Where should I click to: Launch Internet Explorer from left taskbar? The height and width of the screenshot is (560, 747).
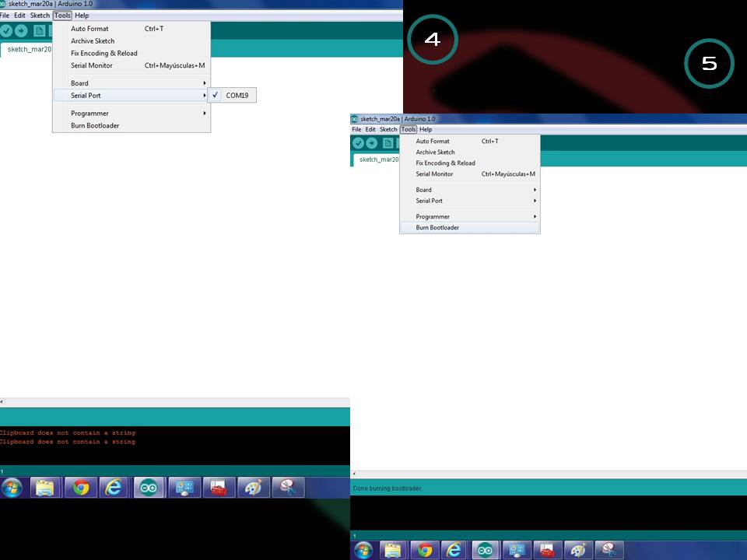pyautogui.click(x=114, y=488)
